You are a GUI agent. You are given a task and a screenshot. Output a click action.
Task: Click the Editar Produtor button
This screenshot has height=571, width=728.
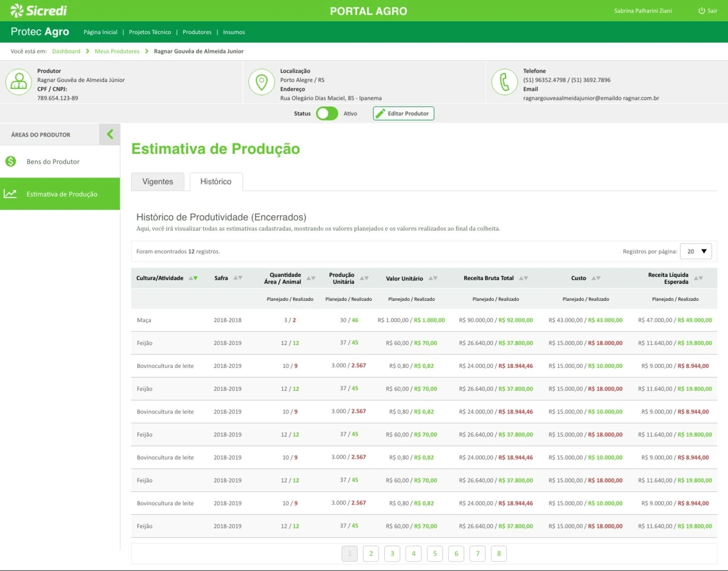point(404,113)
